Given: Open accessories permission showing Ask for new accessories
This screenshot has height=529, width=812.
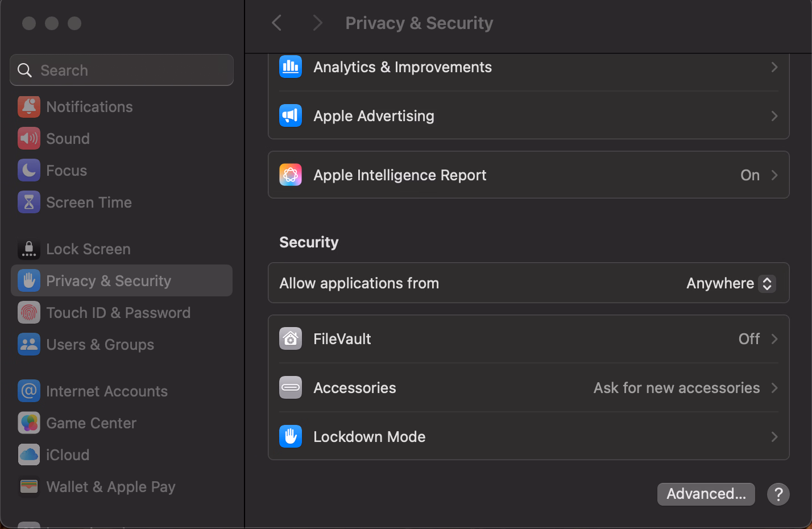Looking at the screenshot, I should point(677,388).
